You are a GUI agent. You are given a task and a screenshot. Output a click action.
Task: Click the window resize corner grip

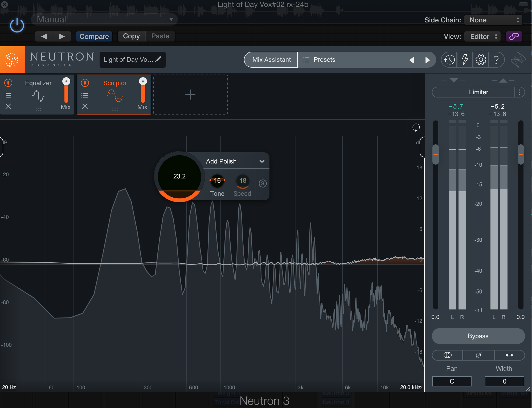pos(528,389)
